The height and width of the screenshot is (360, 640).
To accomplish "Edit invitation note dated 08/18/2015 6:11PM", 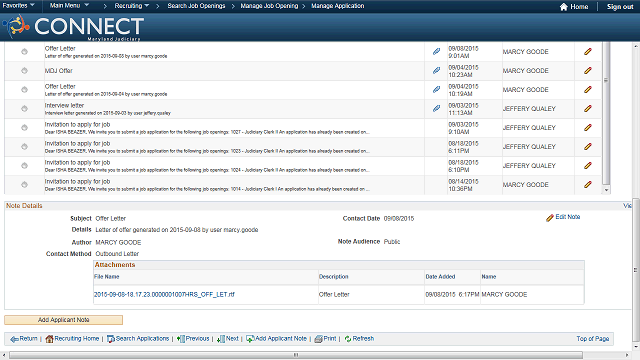I will click(x=588, y=147).
